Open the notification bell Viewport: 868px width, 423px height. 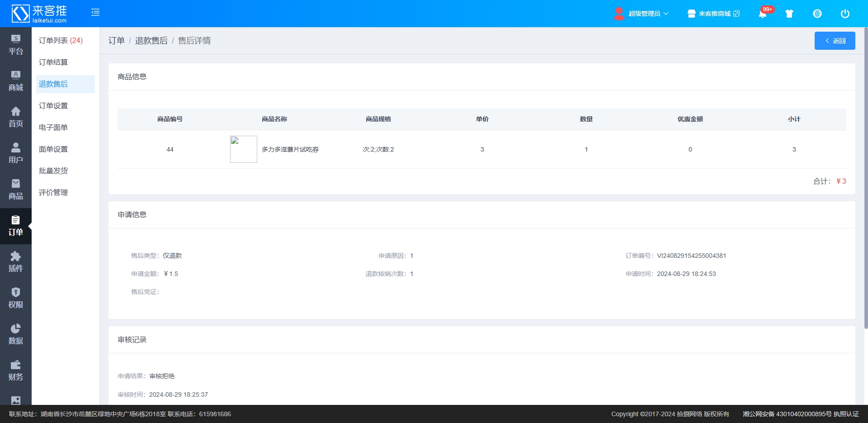point(763,14)
